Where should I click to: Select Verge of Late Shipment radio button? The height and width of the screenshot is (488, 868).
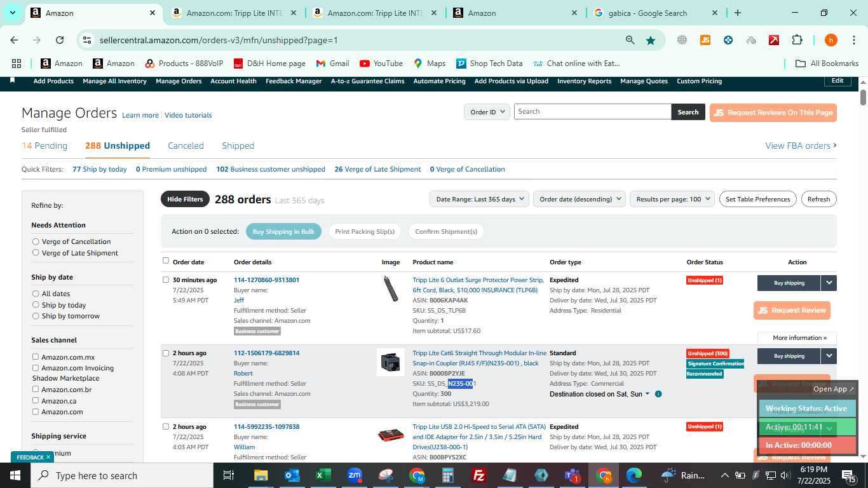click(36, 253)
